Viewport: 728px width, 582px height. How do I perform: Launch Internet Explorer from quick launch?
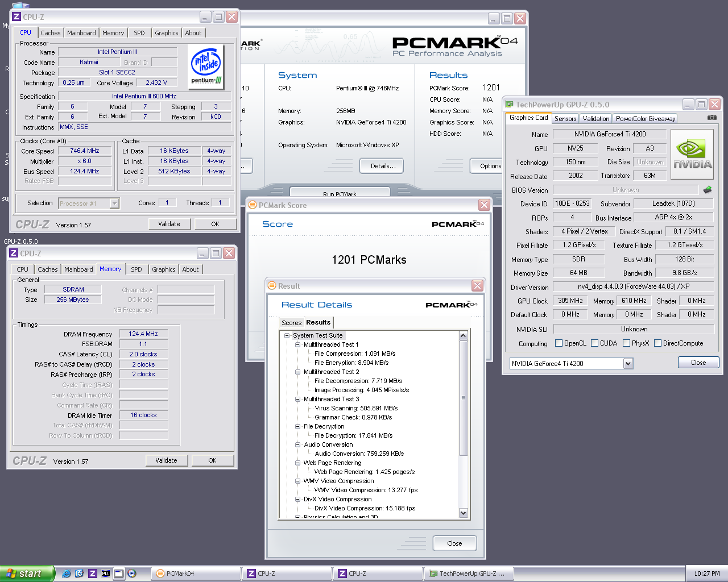(x=67, y=573)
